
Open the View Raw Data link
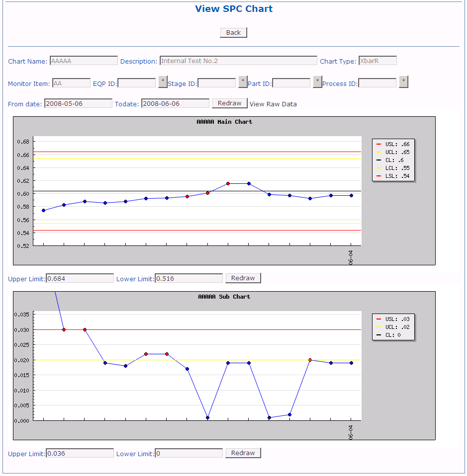(x=273, y=104)
